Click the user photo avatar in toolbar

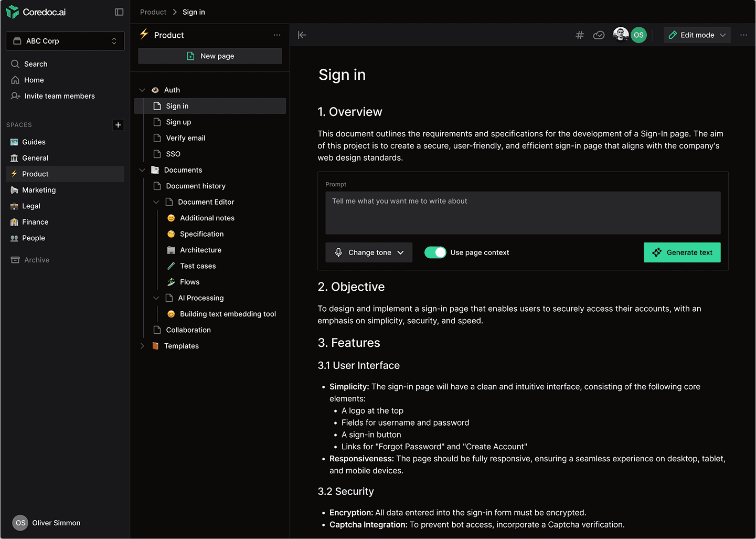(621, 35)
